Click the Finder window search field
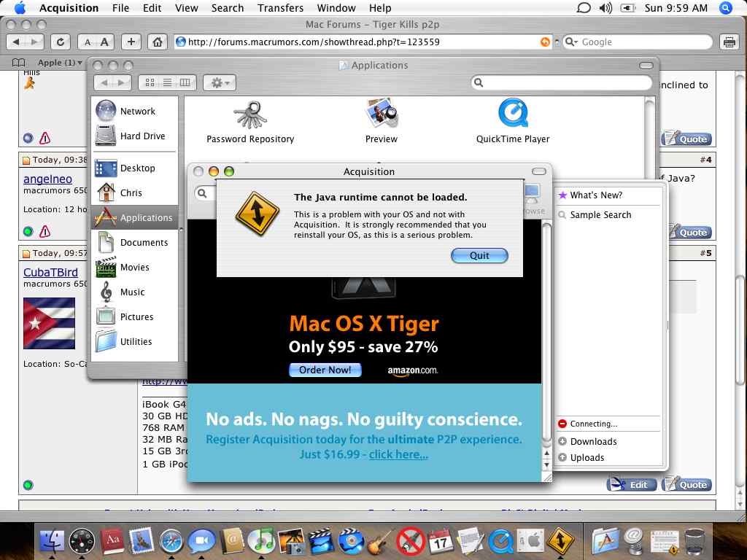This screenshot has width=747, height=560. pyautogui.click(x=561, y=83)
